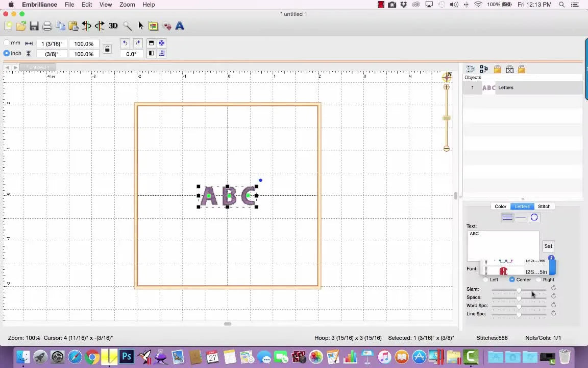Select the arrow pointer tool
Image resolution: width=588 pixels, height=368 pixels.
tap(141, 26)
